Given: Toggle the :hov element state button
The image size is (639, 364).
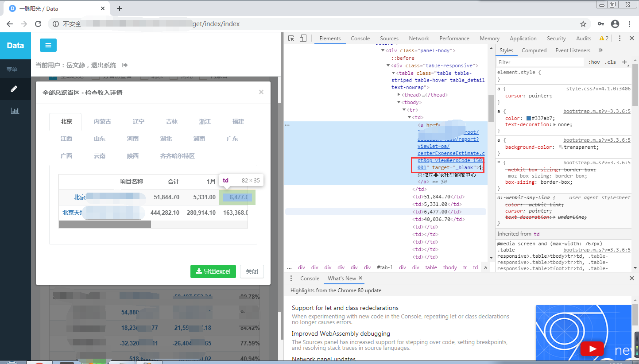Looking at the screenshot, I should [x=594, y=62].
